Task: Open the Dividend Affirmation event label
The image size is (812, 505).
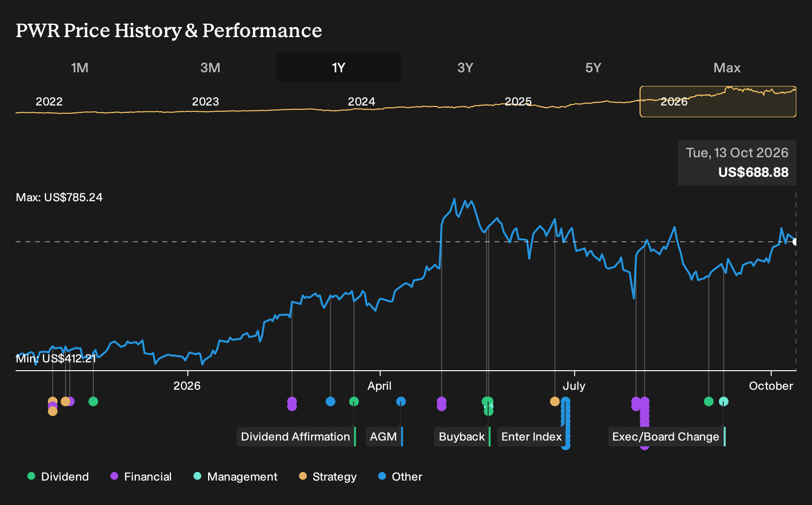Action: (x=296, y=437)
